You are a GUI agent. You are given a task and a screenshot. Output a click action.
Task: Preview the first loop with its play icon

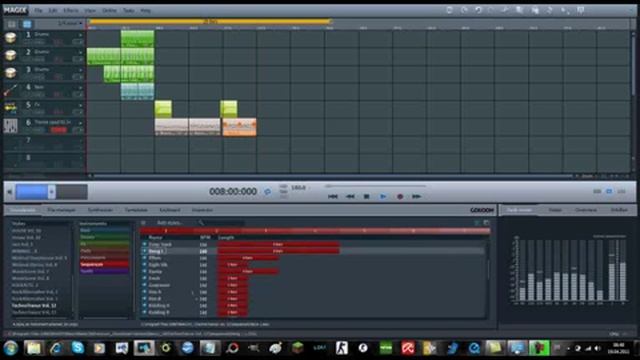coord(144,244)
